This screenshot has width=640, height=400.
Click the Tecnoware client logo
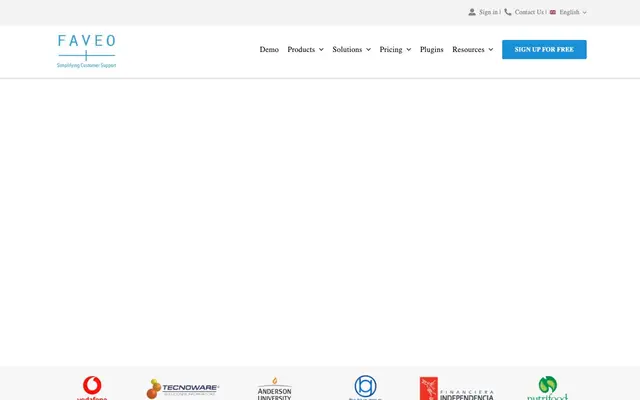pyautogui.click(x=183, y=389)
